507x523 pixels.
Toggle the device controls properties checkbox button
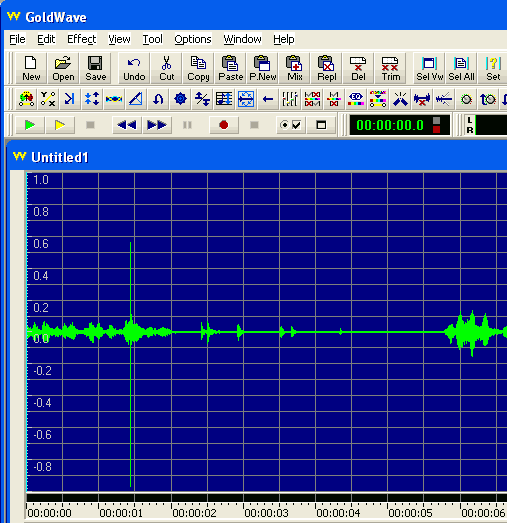click(291, 125)
